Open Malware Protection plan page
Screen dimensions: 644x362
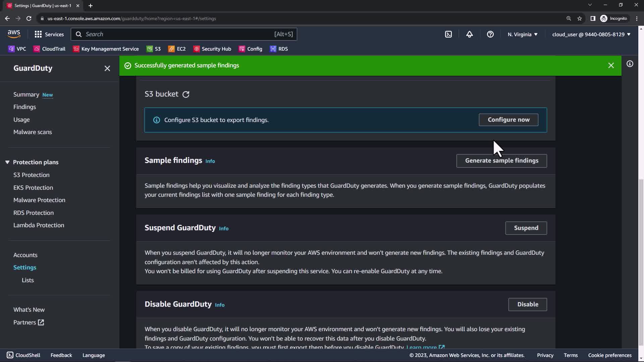39,200
